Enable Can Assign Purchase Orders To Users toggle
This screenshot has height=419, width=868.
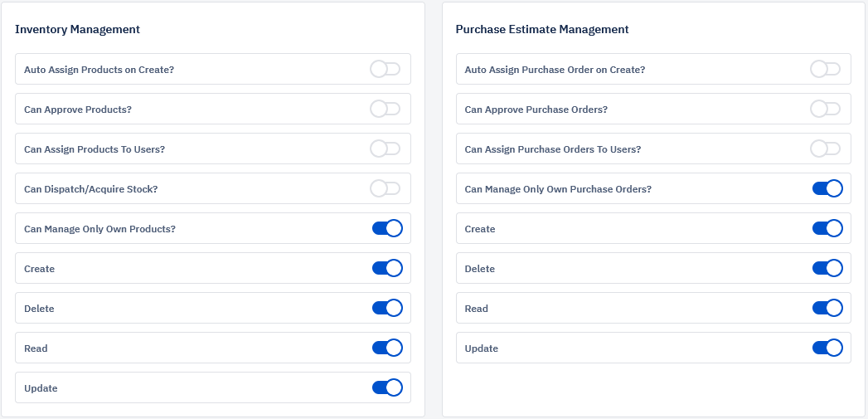click(826, 149)
